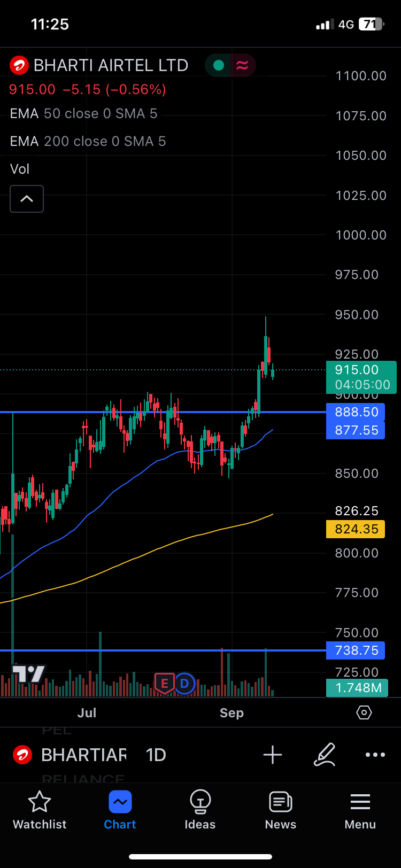
Task: Open the hamburger Menu tab
Action: point(360,810)
